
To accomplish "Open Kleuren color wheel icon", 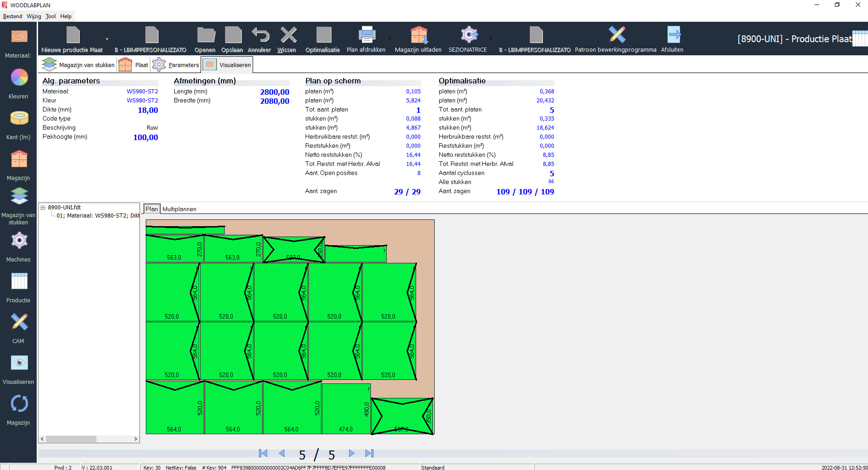I will [19, 78].
